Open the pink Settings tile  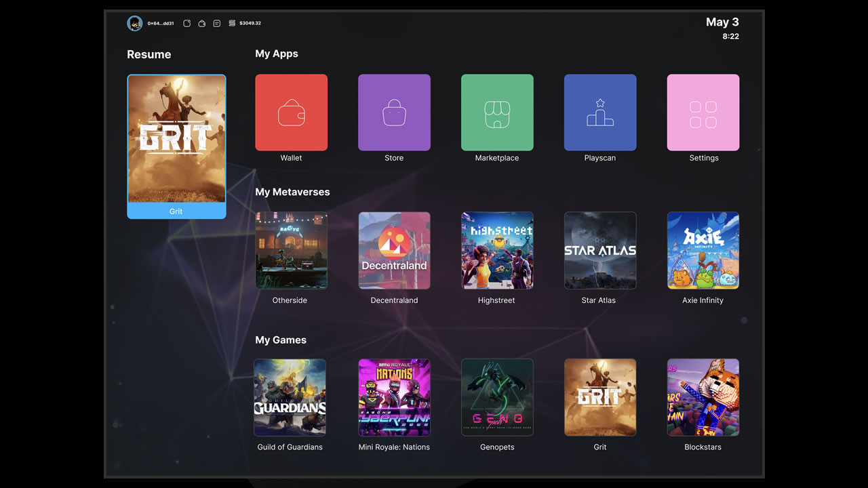[x=703, y=113]
